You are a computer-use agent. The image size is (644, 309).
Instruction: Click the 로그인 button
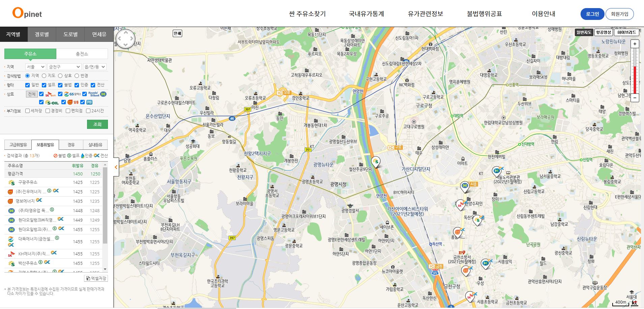[592, 14]
